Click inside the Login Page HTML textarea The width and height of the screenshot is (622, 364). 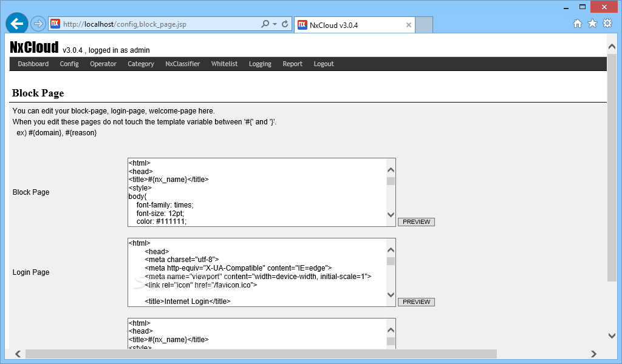[257, 272]
